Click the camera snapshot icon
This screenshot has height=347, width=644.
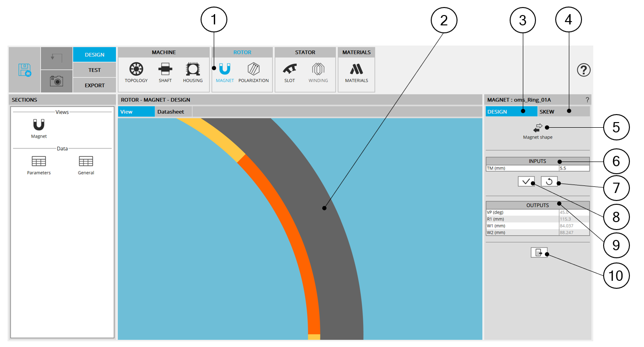click(56, 81)
